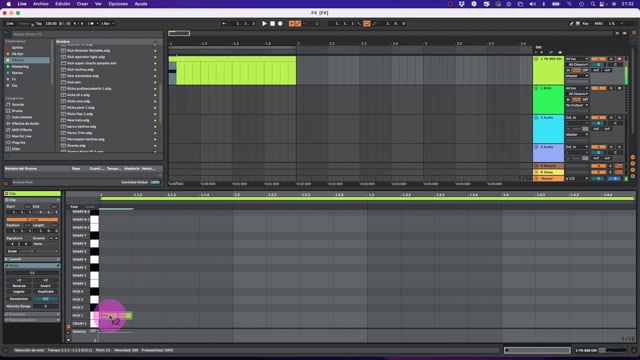Click the Nombre column header in browser

click(63, 41)
